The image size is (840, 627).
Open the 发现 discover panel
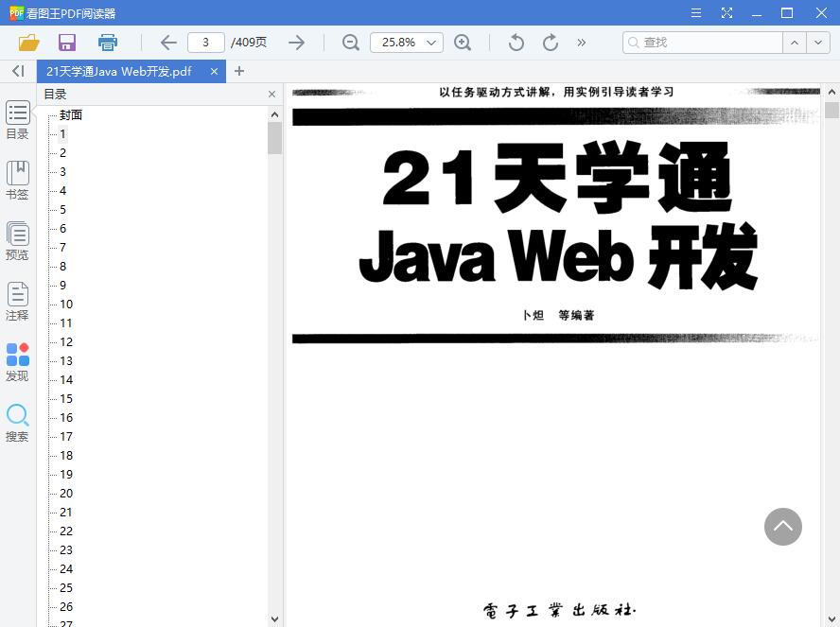point(18,362)
